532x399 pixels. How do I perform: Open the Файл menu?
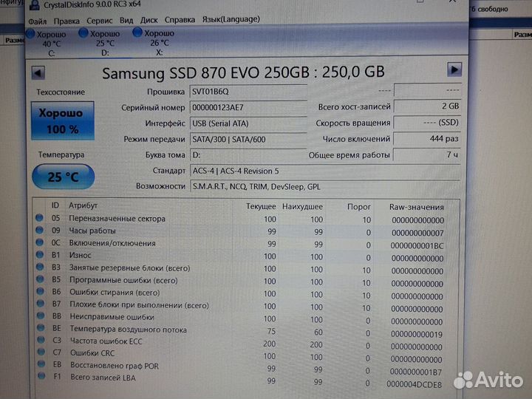pyautogui.click(x=38, y=21)
